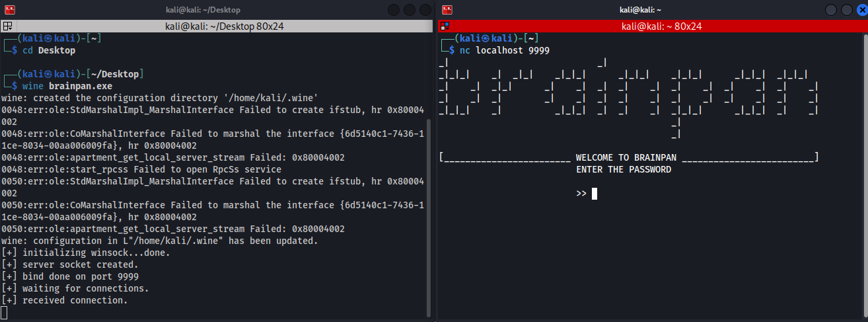This screenshot has width=868, height=322.
Task: Minimize the ~/Desktop terminal window
Action: 394,10
